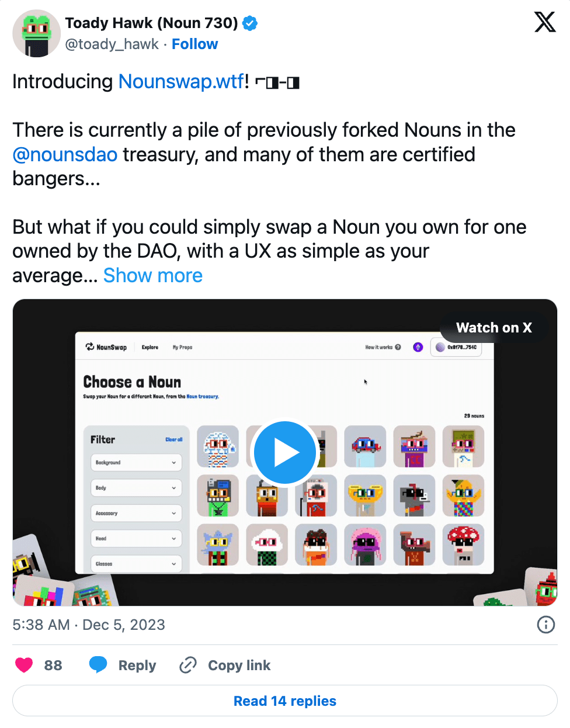Open Toady Hawk's profile avatar

(36, 33)
